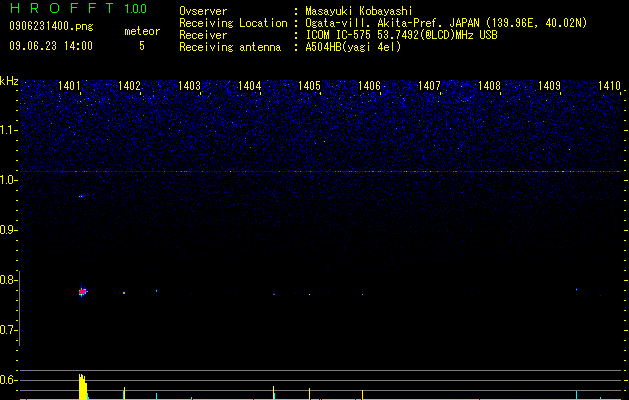The height and width of the screenshot is (400, 629).
Task: Click the tall yellow intensity burst at bottom left
Action: tap(83, 386)
